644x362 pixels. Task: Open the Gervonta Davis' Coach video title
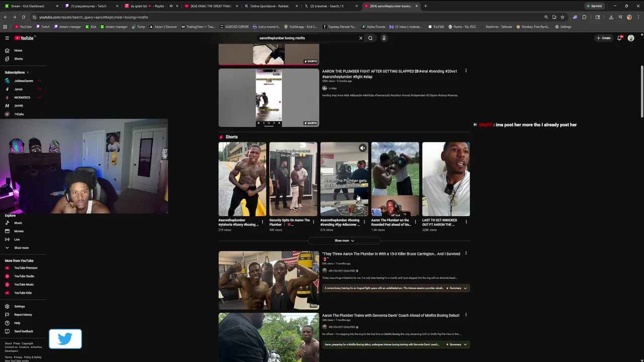point(390,315)
